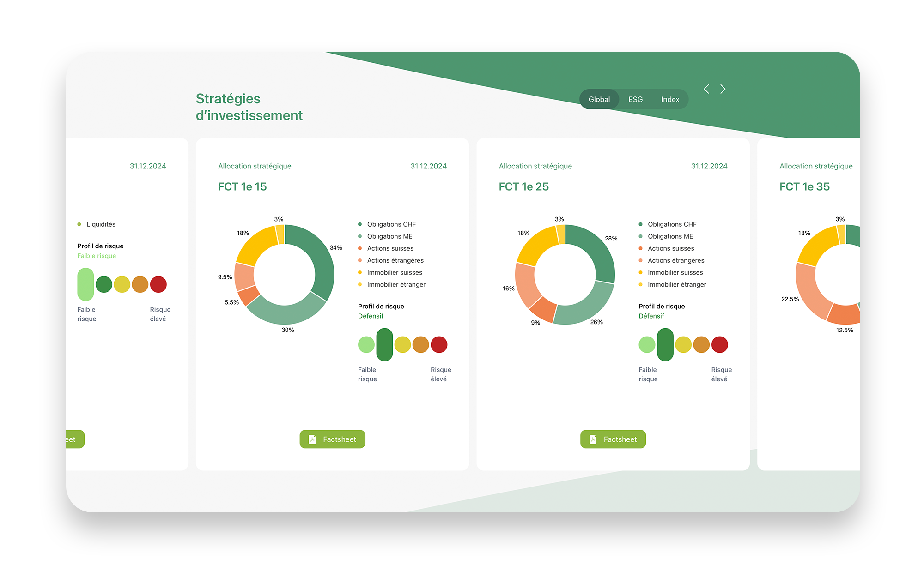Click yellow risk dot in FCT 1e 15
The width and height of the screenshot is (924, 565).
coord(403,345)
